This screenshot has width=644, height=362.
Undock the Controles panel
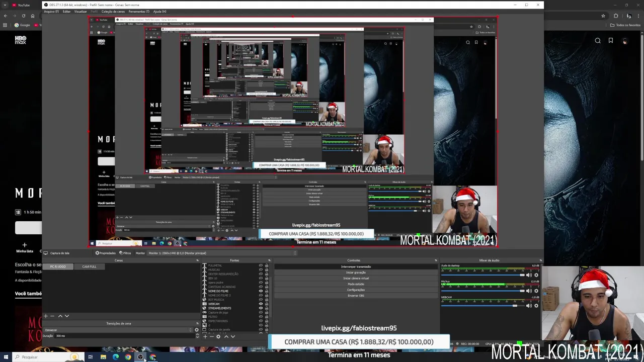436,260
